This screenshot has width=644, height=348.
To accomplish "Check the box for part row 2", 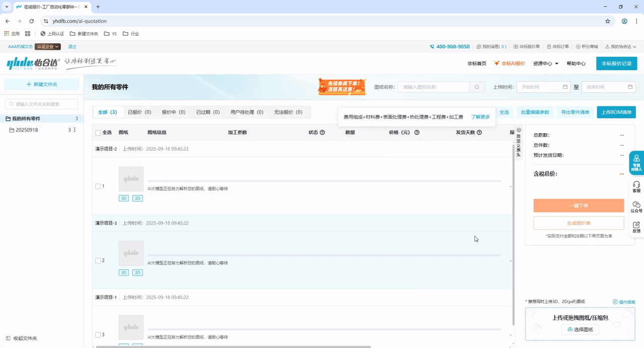I will [x=98, y=260].
